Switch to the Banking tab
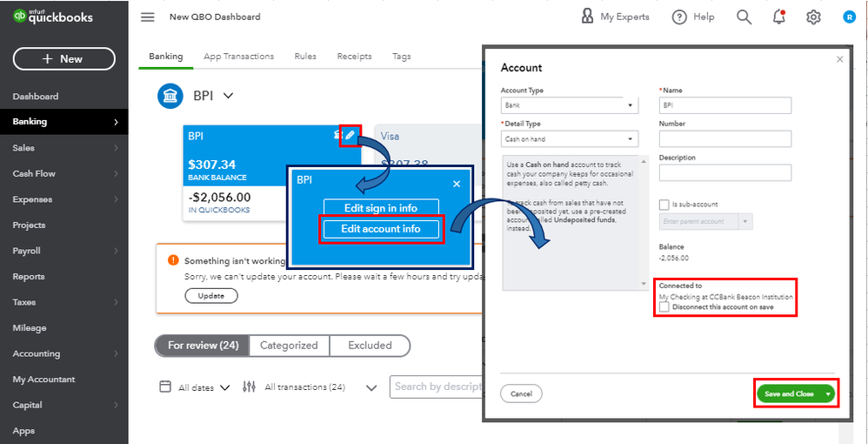 (x=165, y=56)
